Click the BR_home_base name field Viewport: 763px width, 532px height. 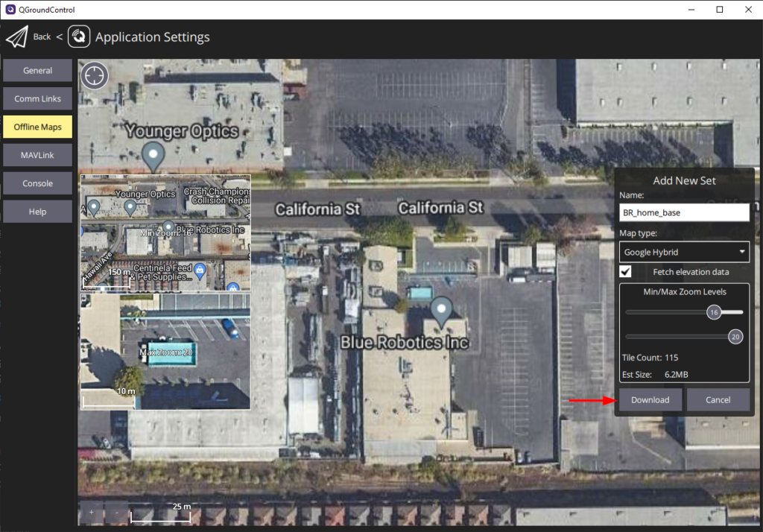[683, 212]
